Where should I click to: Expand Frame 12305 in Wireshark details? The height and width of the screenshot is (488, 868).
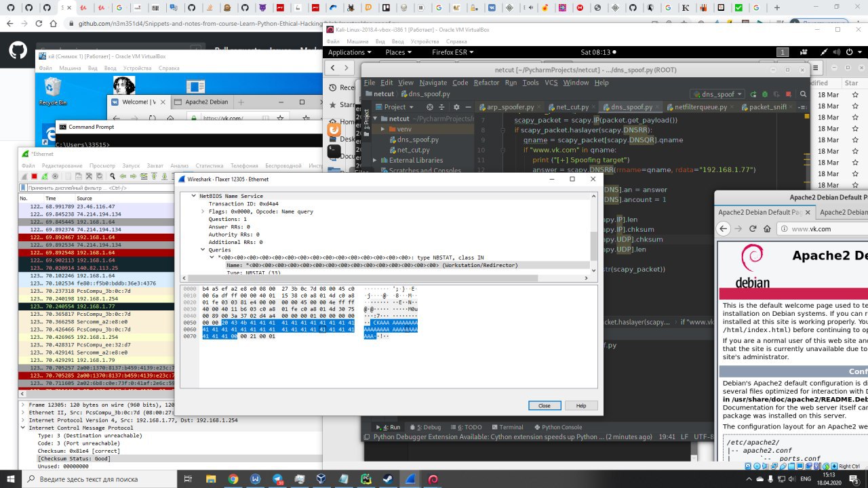tap(24, 405)
